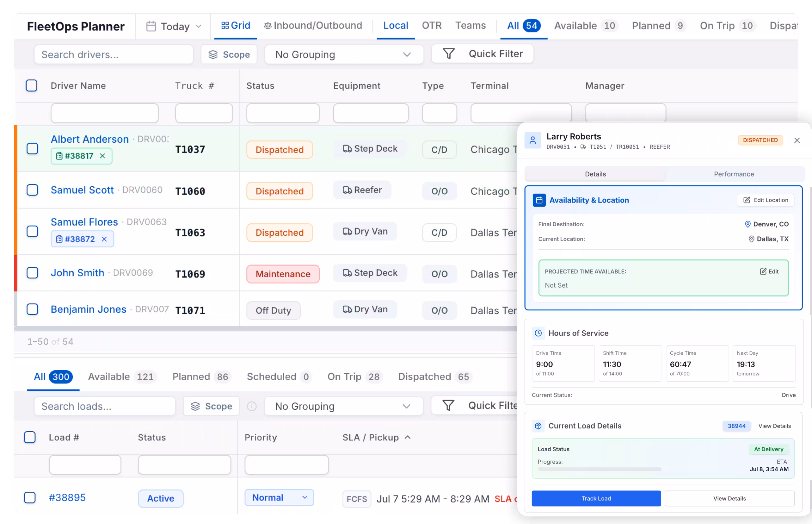Toggle the select-all drivers checkbox
Screen dimensions: 812x524
[x=32, y=86]
